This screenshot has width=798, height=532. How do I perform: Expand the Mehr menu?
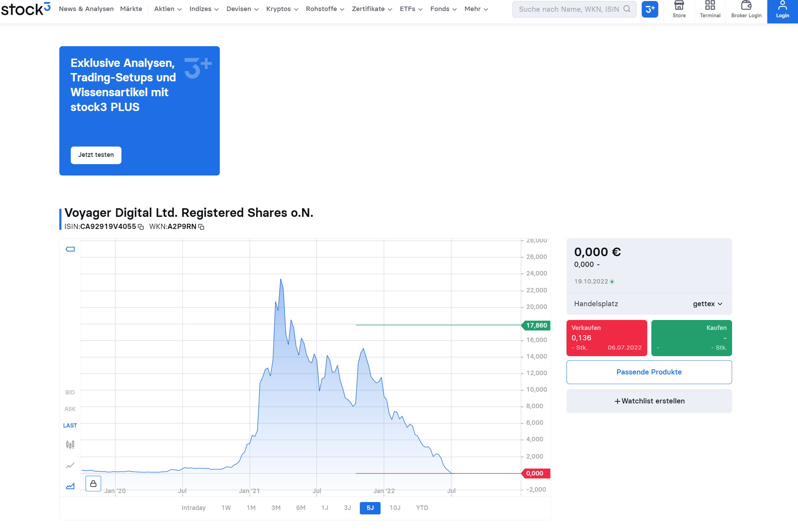(476, 9)
